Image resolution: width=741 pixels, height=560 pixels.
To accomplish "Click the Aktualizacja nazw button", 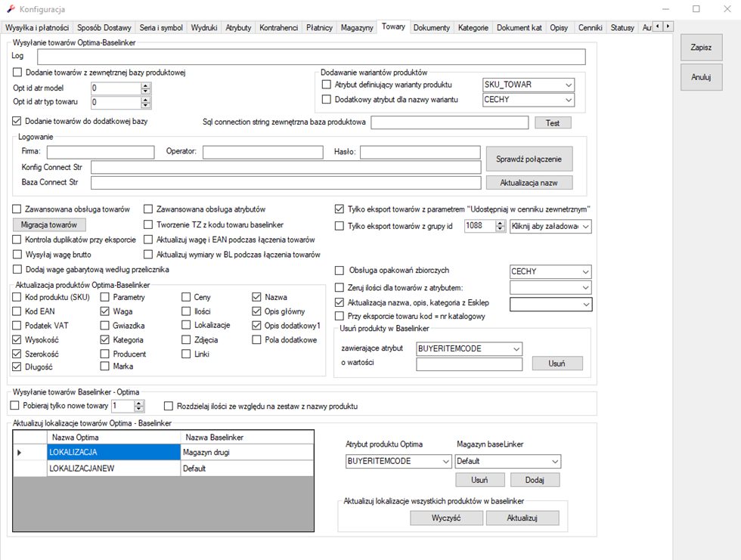I will point(529,183).
